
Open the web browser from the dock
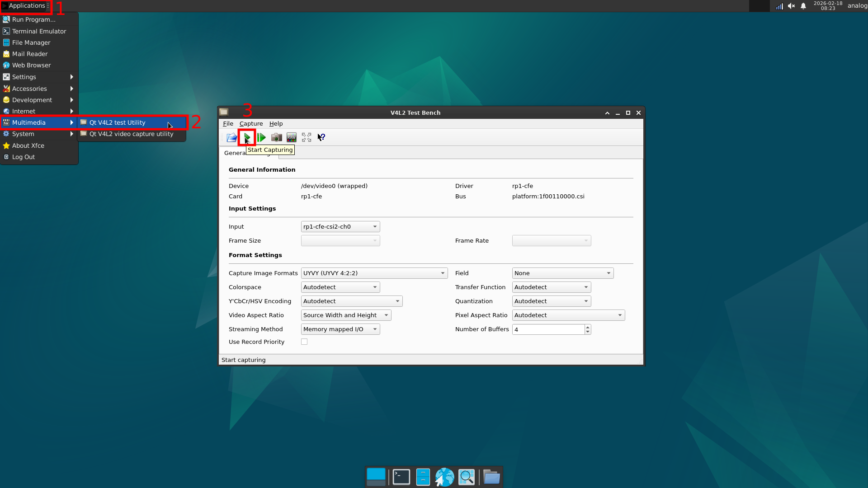pos(445,477)
